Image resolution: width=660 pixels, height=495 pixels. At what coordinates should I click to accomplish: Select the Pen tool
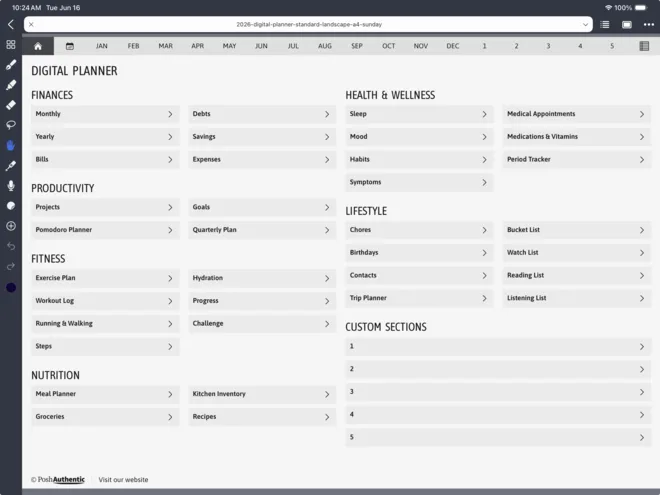(x=11, y=65)
